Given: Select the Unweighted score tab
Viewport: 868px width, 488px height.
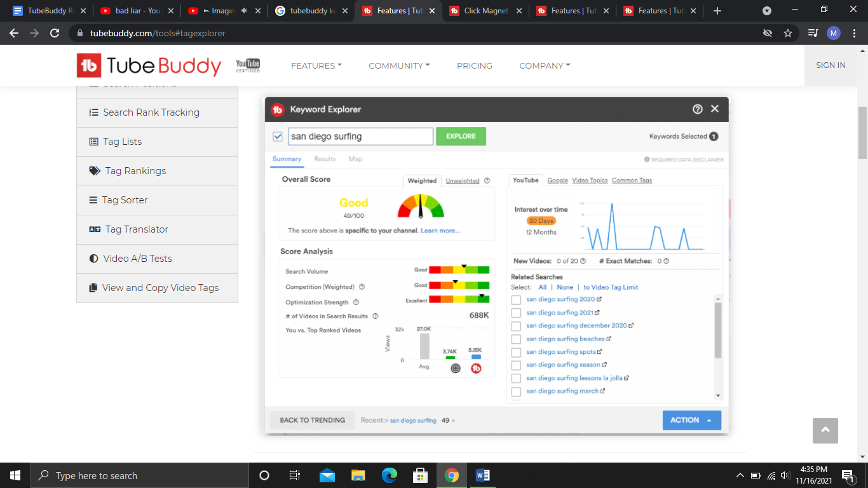Looking at the screenshot, I should (463, 180).
